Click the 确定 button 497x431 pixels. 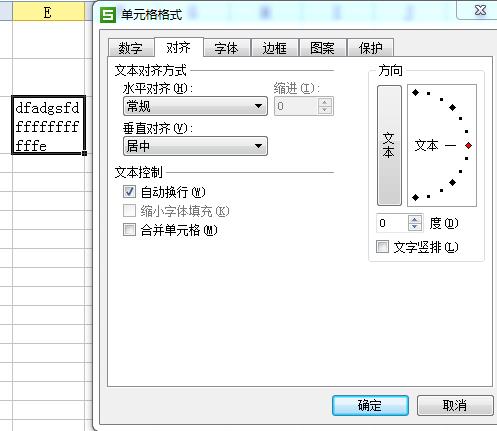click(x=370, y=405)
